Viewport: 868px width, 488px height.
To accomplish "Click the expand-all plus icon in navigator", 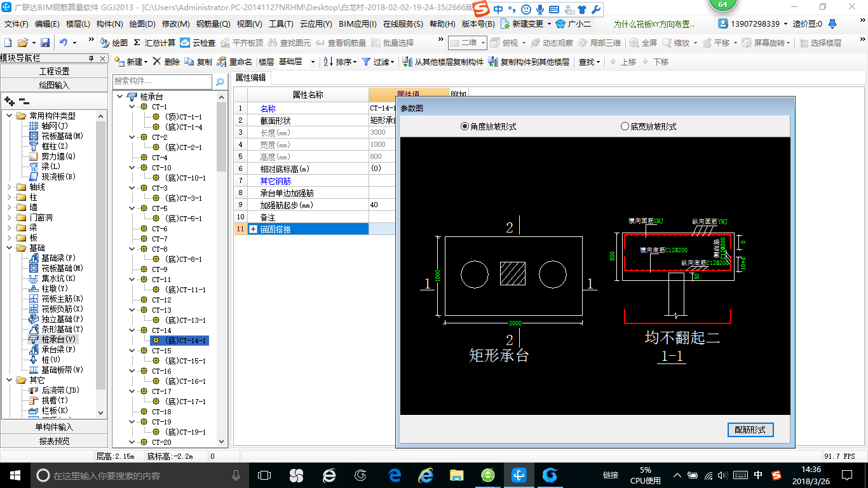I will coord(9,100).
